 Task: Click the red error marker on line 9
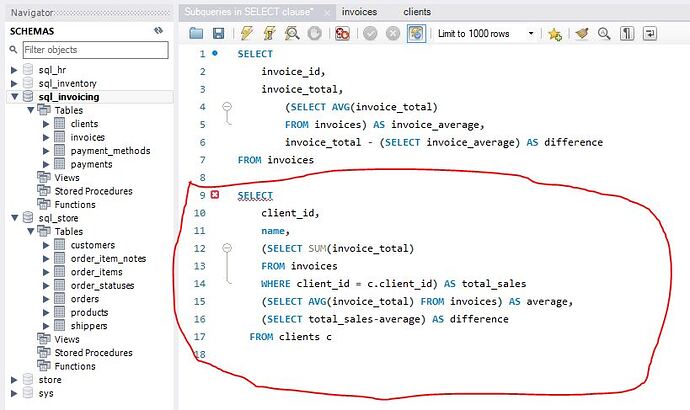click(215, 194)
